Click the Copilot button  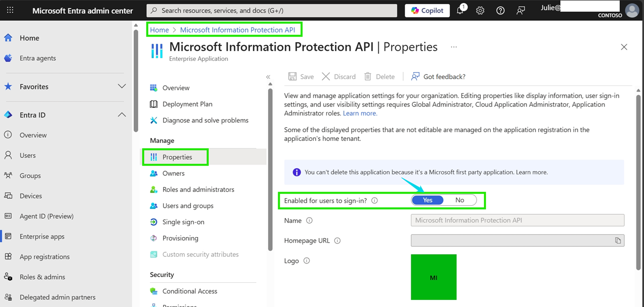point(427,11)
